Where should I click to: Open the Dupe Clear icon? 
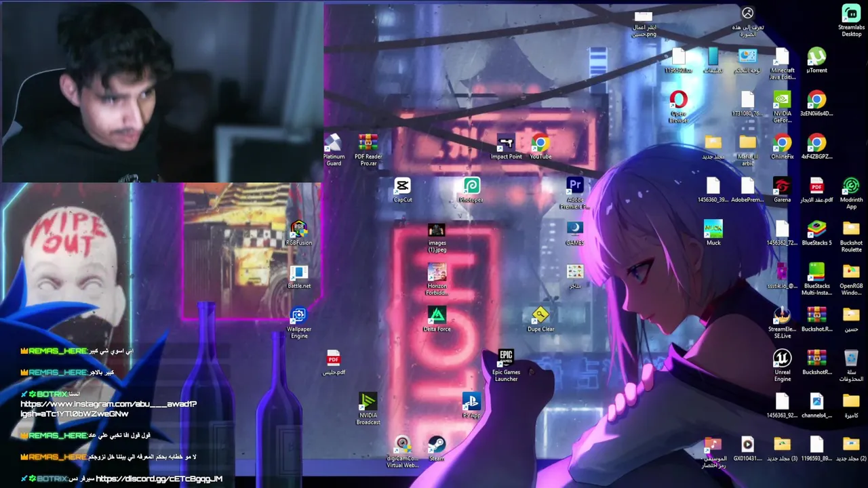pyautogui.click(x=540, y=319)
